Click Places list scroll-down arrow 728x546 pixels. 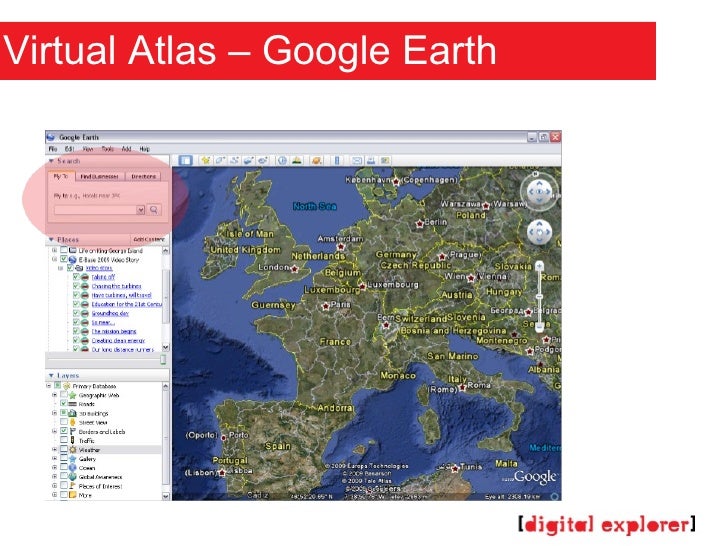coord(166,348)
